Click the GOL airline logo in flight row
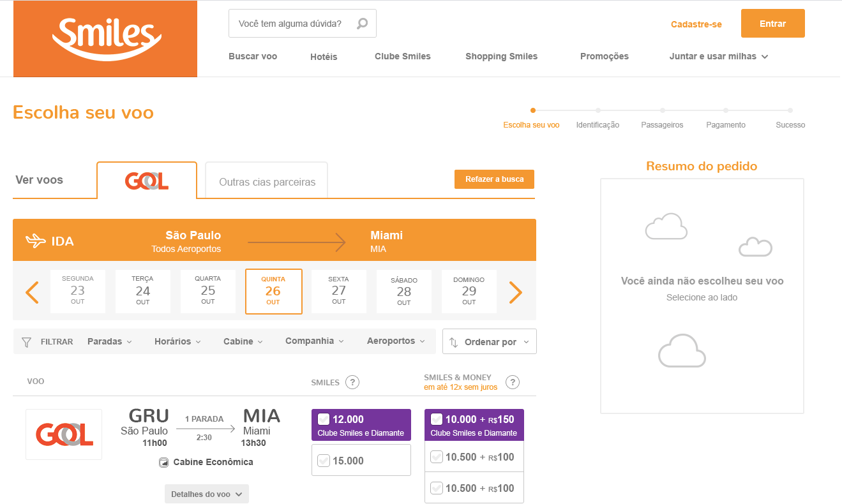842x504 pixels. click(64, 434)
